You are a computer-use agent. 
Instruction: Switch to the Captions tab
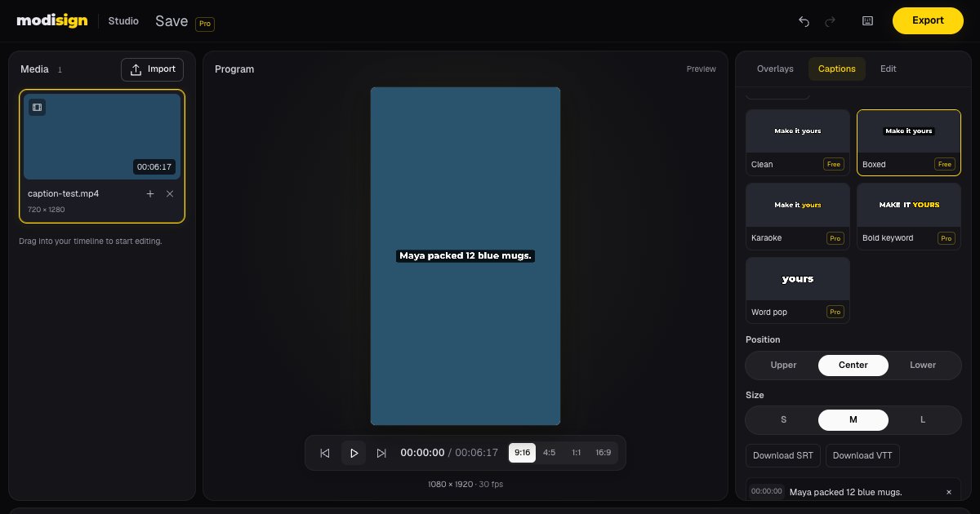point(837,69)
